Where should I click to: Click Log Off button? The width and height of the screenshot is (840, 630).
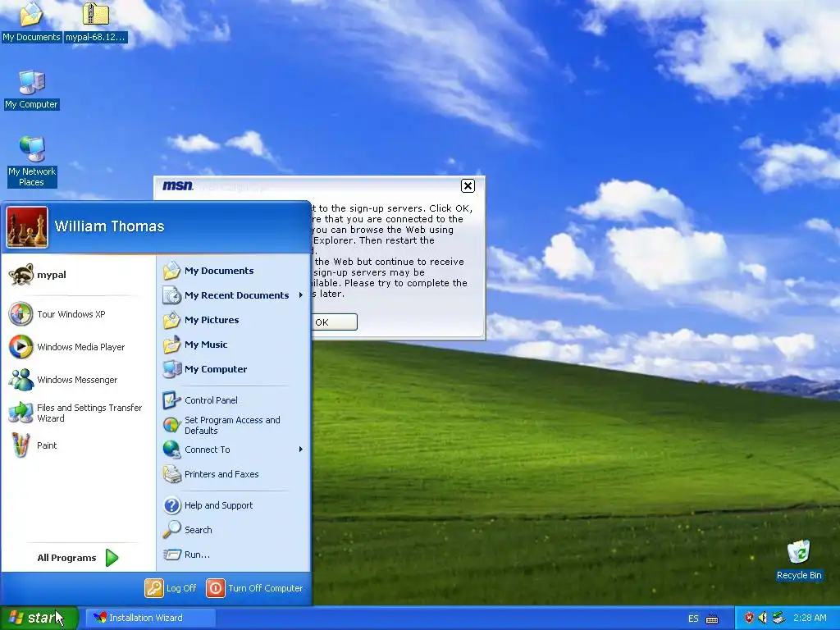click(171, 588)
